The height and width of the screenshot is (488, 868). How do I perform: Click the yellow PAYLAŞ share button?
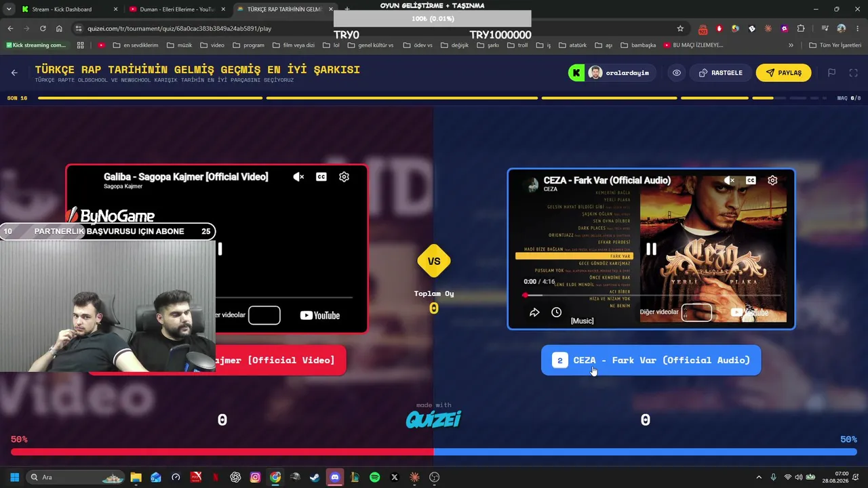(x=783, y=73)
